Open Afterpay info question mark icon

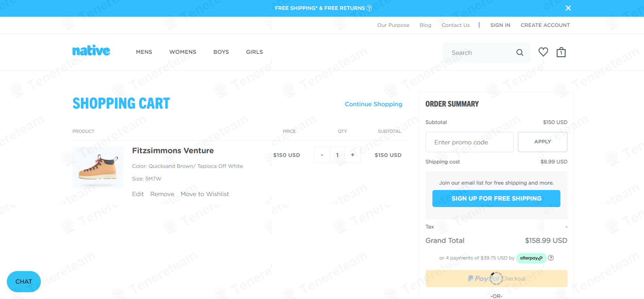(x=551, y=258)
